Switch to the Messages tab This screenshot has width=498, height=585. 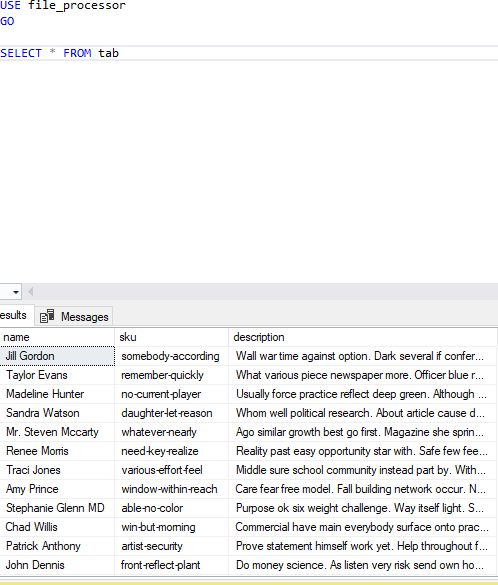click(74, 316)
